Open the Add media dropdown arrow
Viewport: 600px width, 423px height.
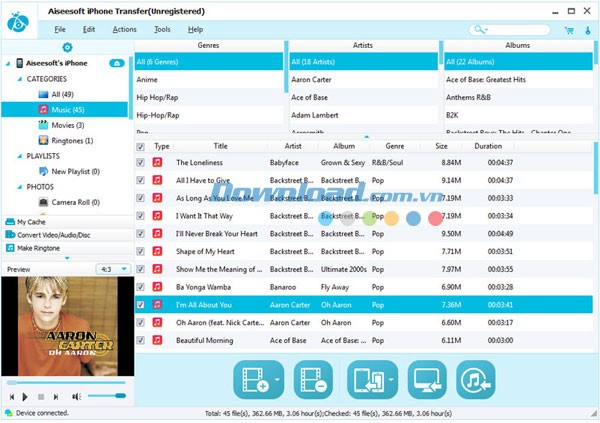[277, 380]
